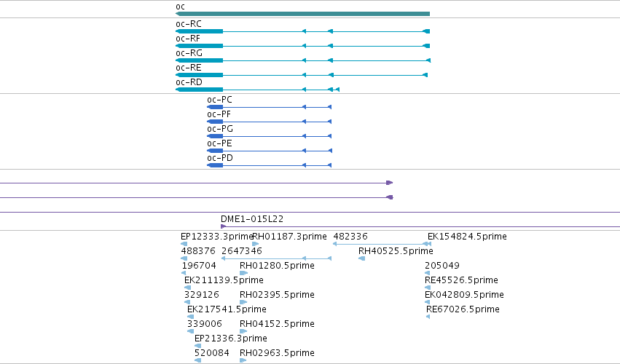Select feature 196704 label
620x364 pixels.
199,266
